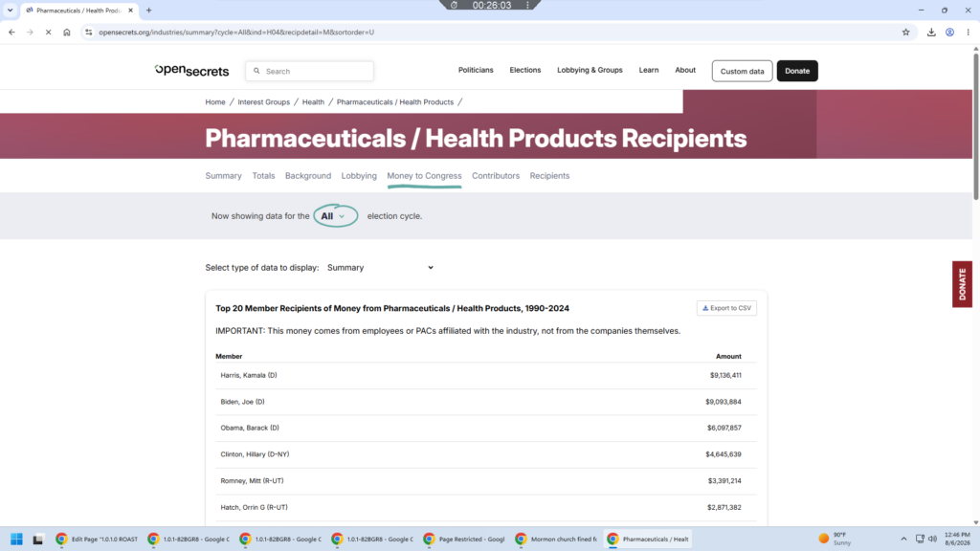Switch to the Summary tab
The image size is (980, 551).
pos(223,176)
